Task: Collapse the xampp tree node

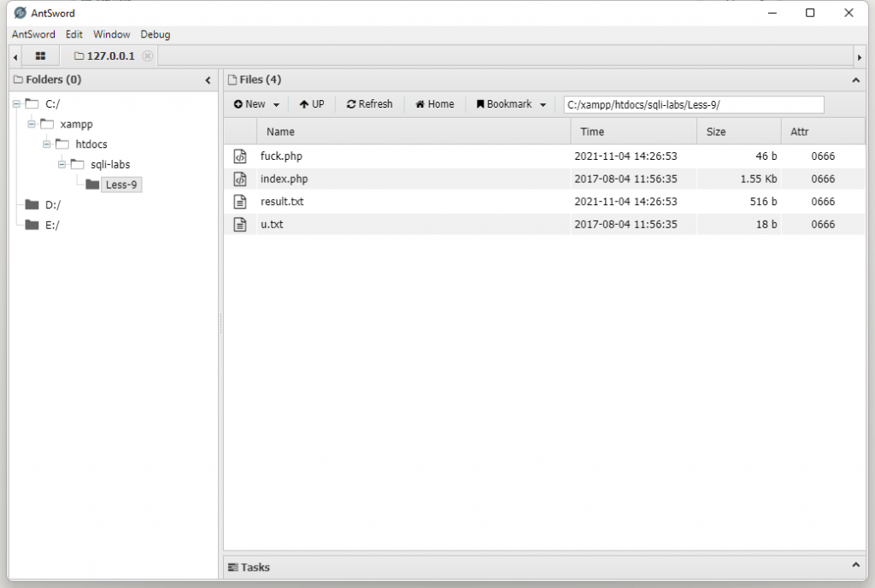Action: click(32, 124)
